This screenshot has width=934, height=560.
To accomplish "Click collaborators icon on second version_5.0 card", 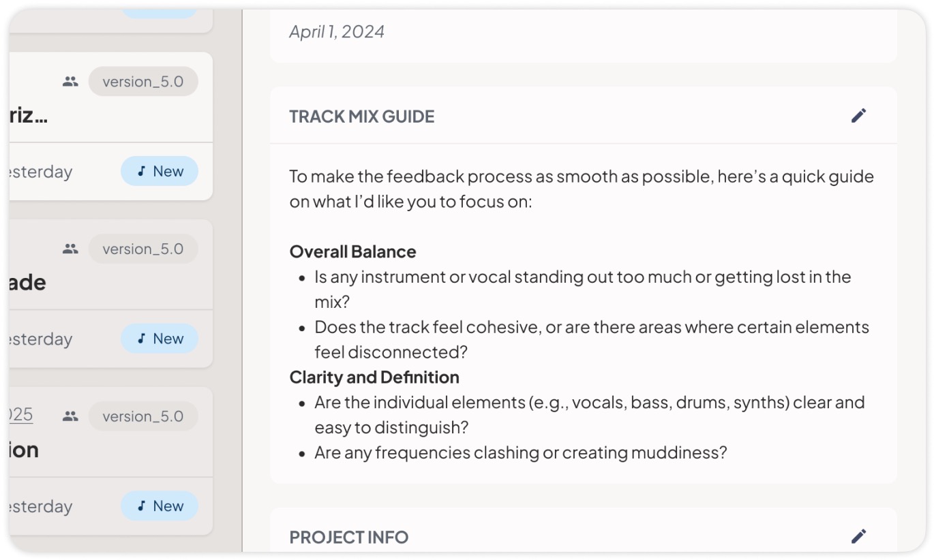I will (x=70, y=249).
